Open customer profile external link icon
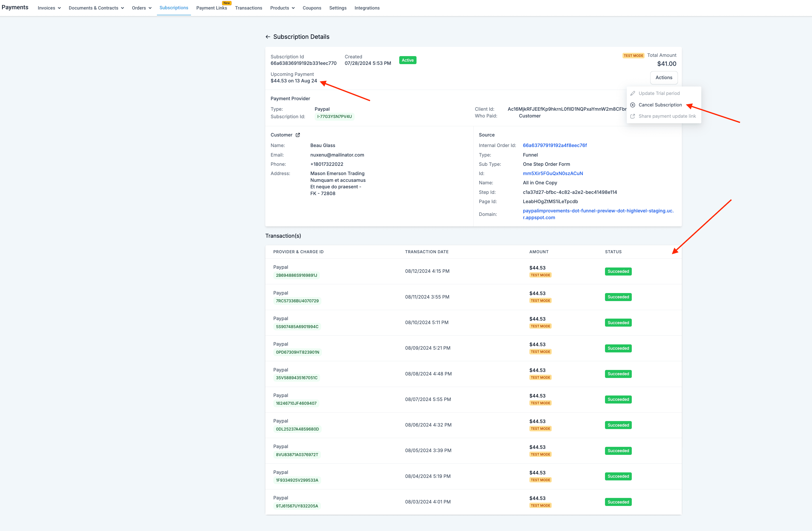Viewport: 812px width, 531px height. (298, 135)
